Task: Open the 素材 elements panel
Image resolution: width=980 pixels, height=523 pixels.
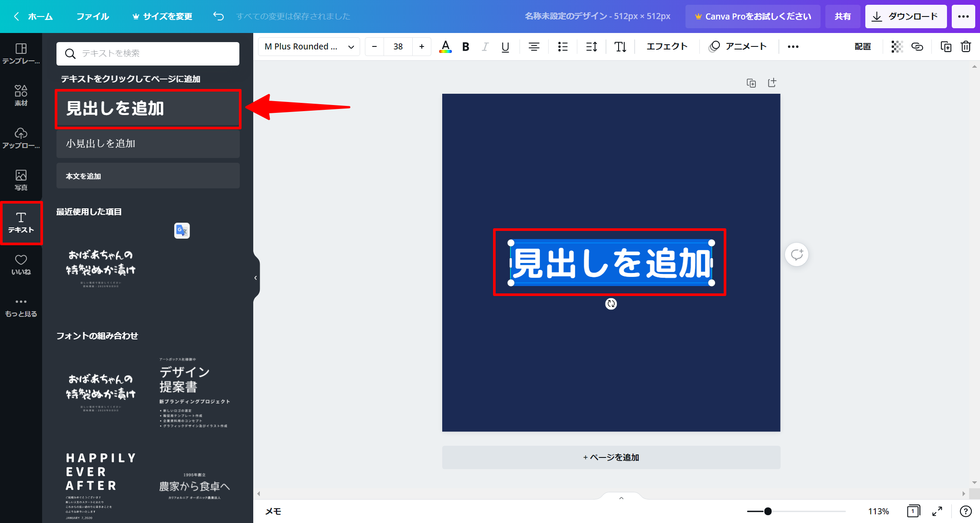Action: pos(21,95)
